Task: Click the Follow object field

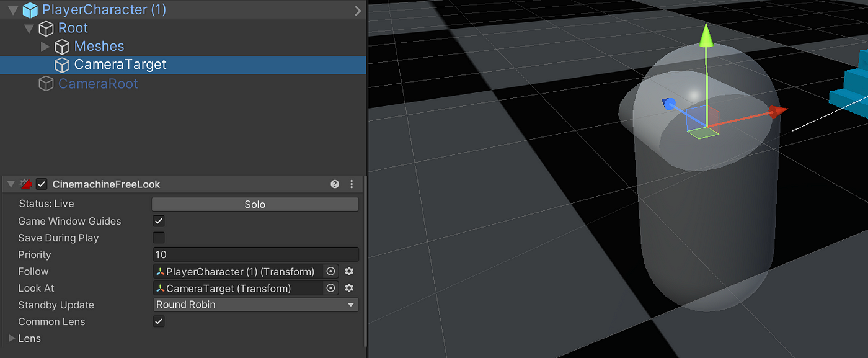Action: [238, 272]
